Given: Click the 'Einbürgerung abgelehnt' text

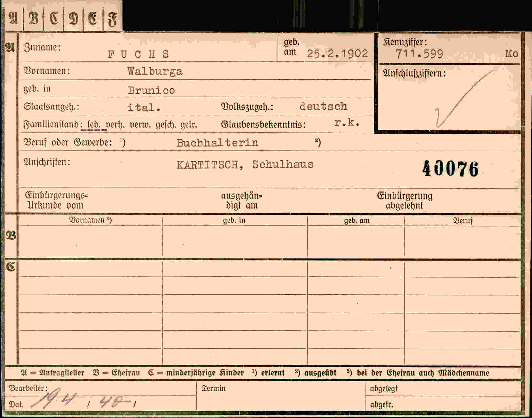Looking at the screenshot, I should click(x=405, y=200).
